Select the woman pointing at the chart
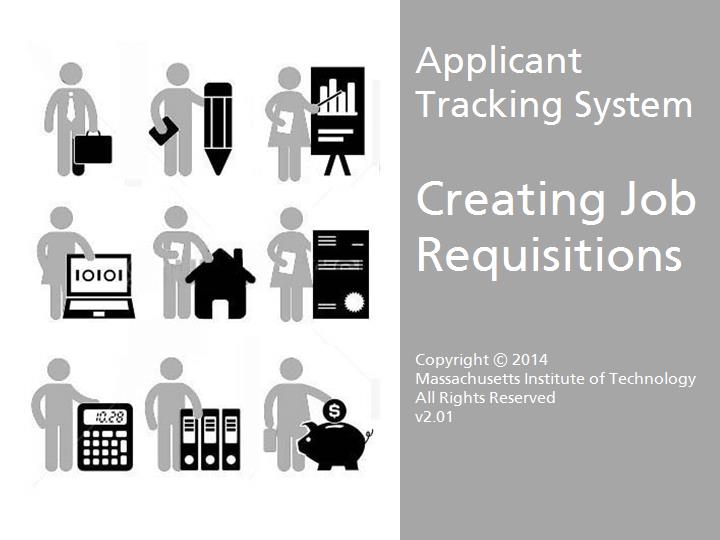The width and height of the screenshot is (720, 540). (289, 125)
